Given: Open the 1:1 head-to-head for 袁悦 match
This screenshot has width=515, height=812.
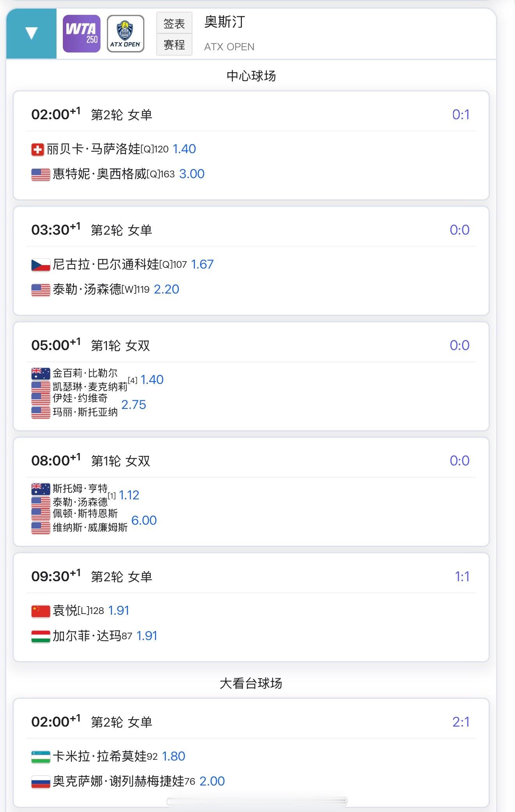Looking at the screenshot, I should click(x=462, y=576).
